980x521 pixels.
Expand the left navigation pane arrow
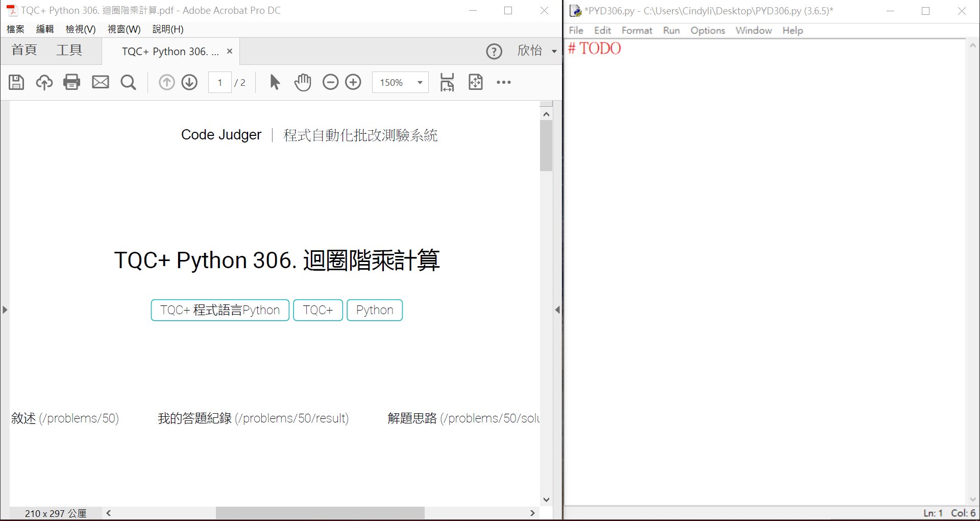5,310
